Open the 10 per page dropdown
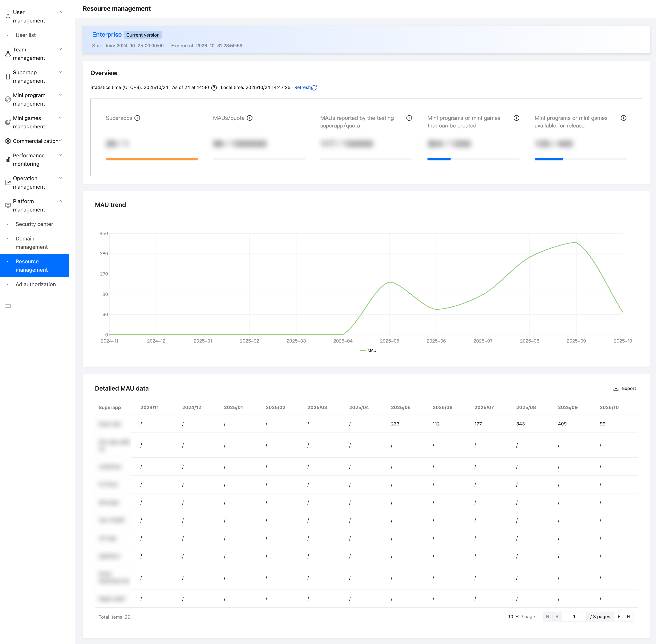This screenshot has width=656, height=644. (513, 617)
